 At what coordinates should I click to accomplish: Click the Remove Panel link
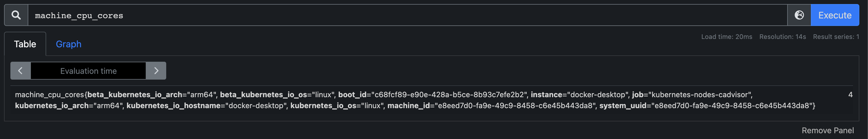click(828, 130)
